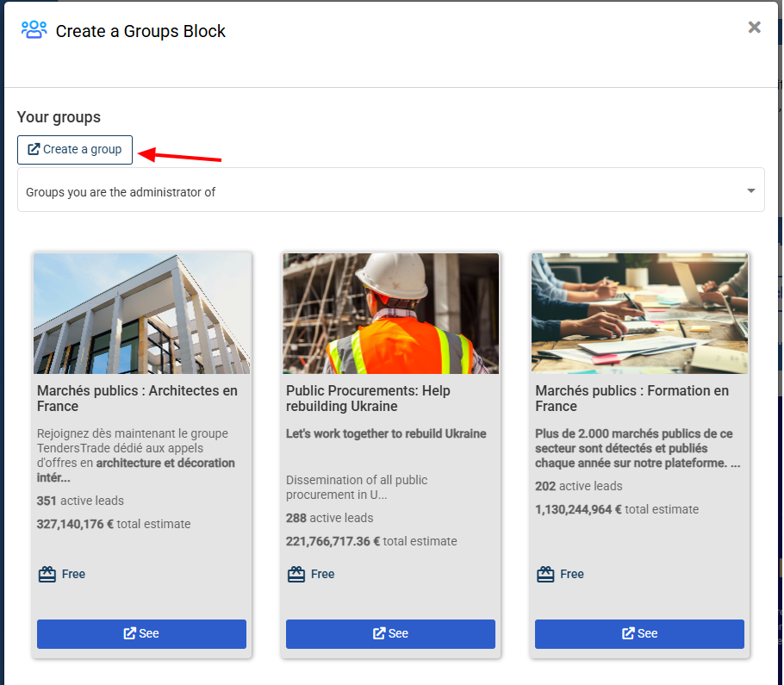Click the Your groups heading
This screenshot has width=784, height=685.
(x=59, y=117)
